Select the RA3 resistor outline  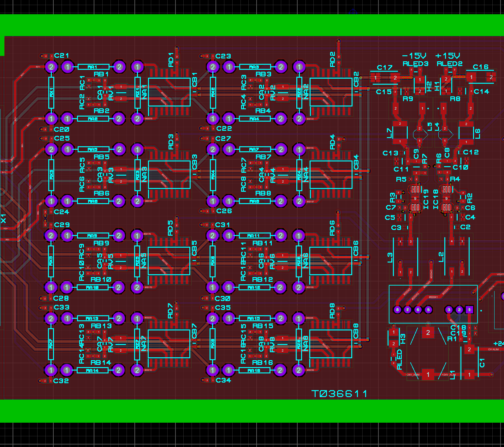[x=255, y=67]
